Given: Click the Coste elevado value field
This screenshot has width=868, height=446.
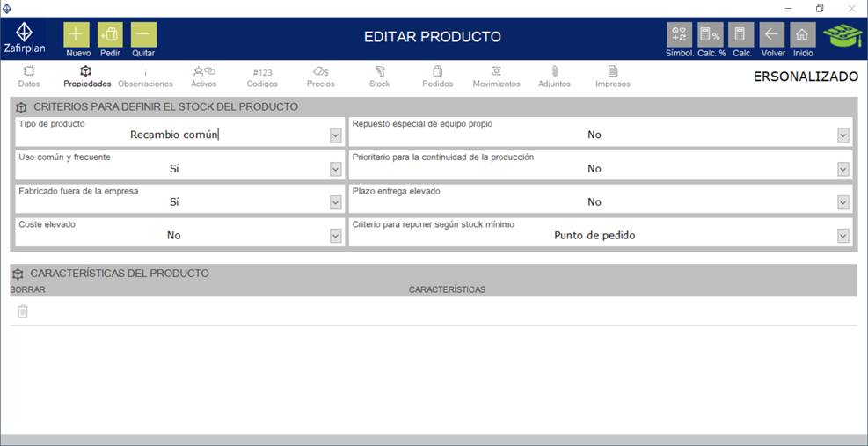Looking at the screenshot, I should point(173,236).
